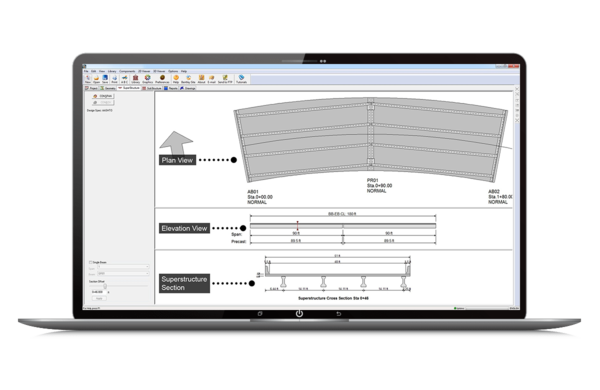
Task: Click the Send to FTP icon
Action: pyautogui.click(x=225, y=79)
